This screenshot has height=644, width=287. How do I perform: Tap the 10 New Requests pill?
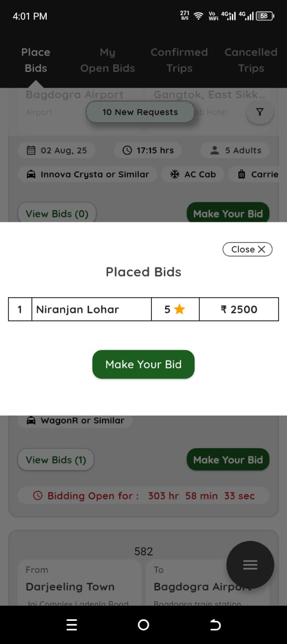pos(140,112)
